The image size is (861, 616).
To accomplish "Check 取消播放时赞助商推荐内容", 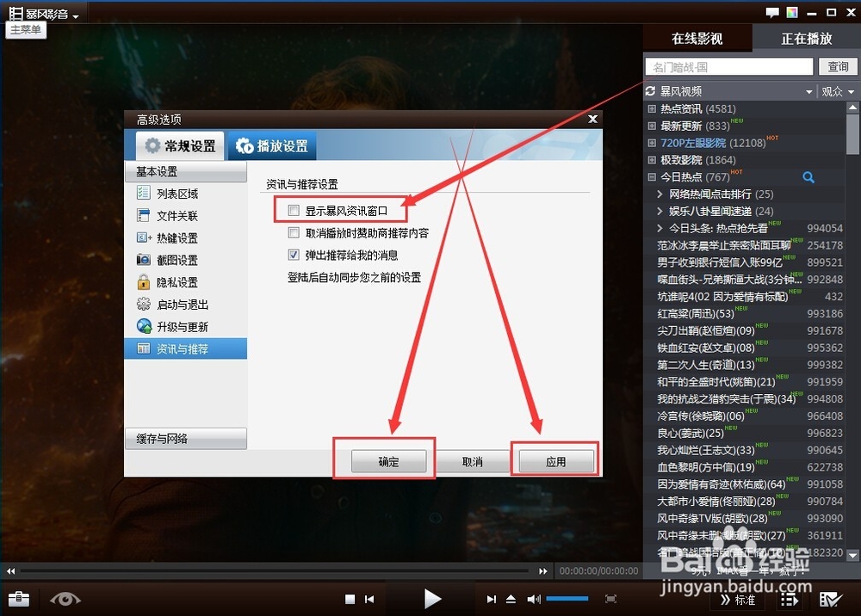I will click(294, 232).
